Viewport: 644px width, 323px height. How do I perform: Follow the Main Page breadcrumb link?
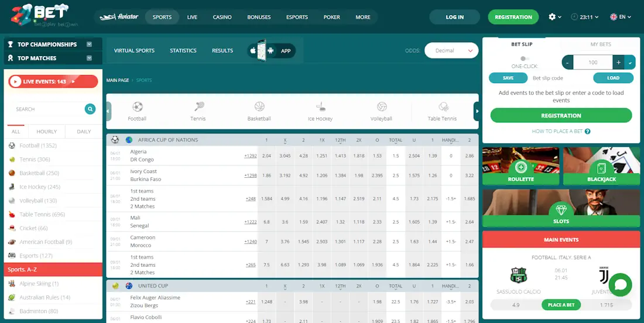(x=118, y=80)
